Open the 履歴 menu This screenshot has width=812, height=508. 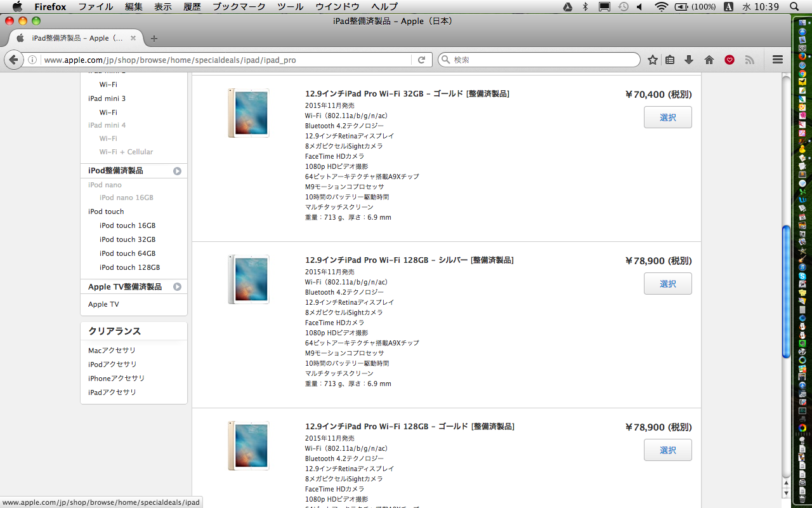(192, 6)
